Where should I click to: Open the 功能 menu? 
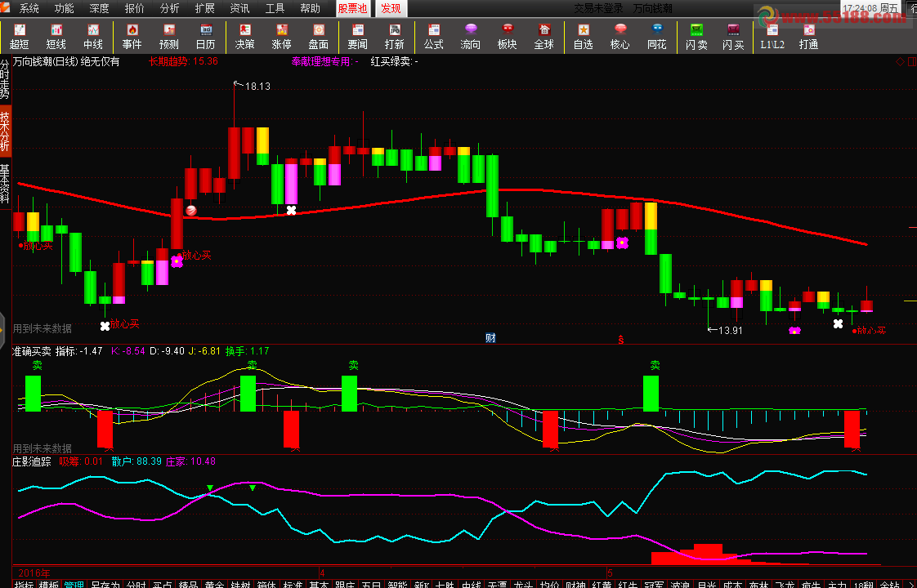pyautogui.click(x=65, y=8)
